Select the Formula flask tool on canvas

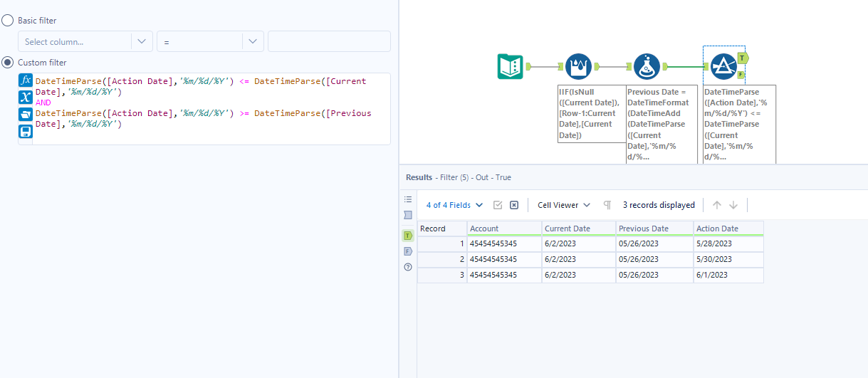[x=647, y=67]
